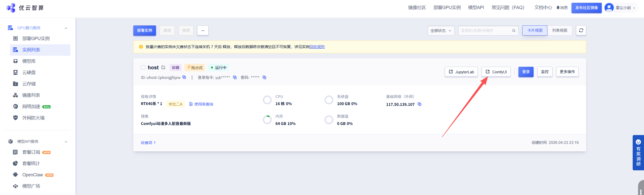Copy the external IP address 117.50.139.107
This screenshot has width=644, height=195.
[419, 104]
